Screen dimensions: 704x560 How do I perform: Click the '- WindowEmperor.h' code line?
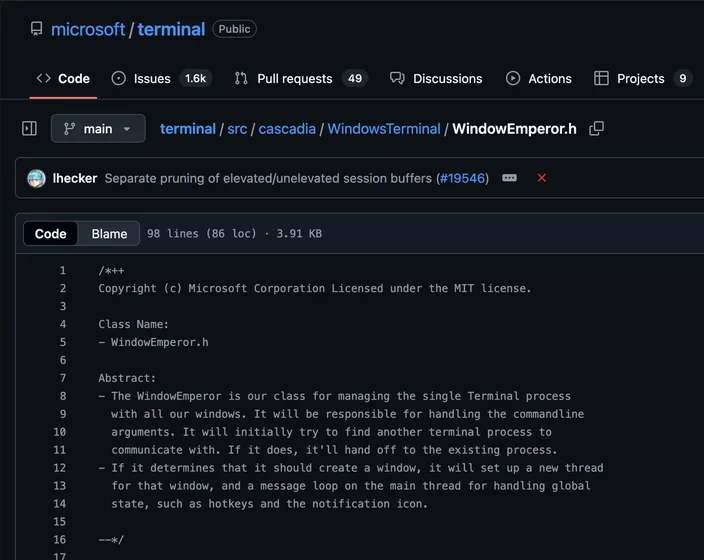[x=154, y=342]
